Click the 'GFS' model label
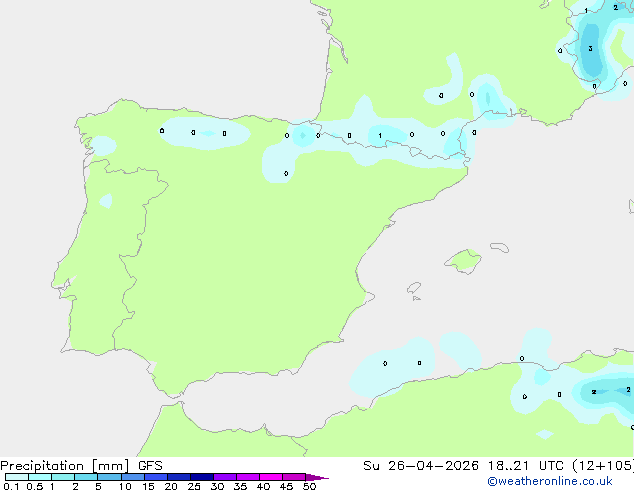This screenshot has width=634, height=490. (x=150, y=466)
